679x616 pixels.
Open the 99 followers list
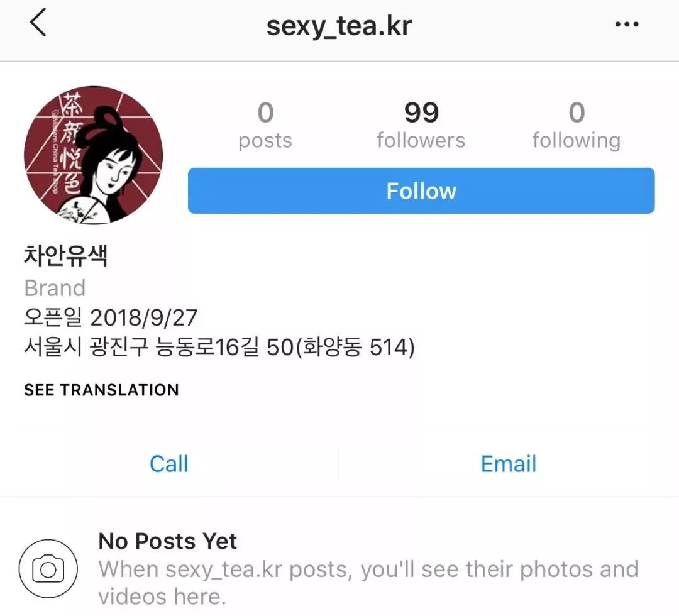point(421,125)
